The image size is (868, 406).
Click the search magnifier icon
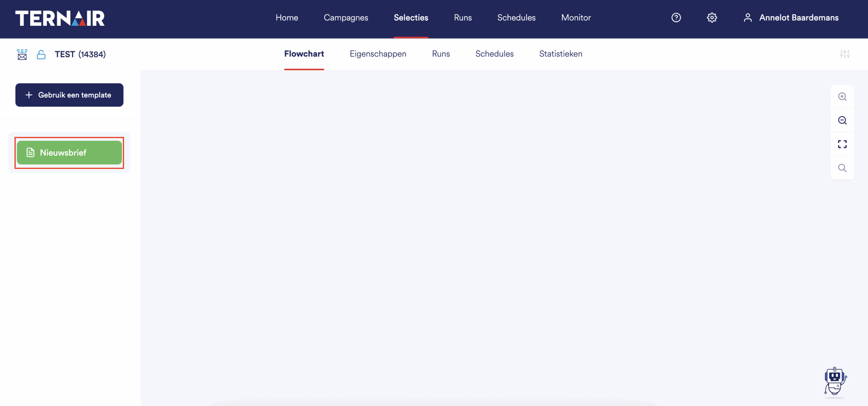842,168
